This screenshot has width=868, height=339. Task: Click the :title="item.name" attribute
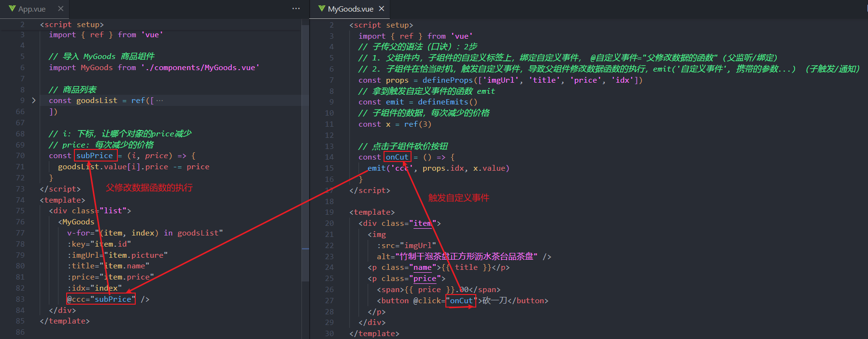(x=108, y=266)
